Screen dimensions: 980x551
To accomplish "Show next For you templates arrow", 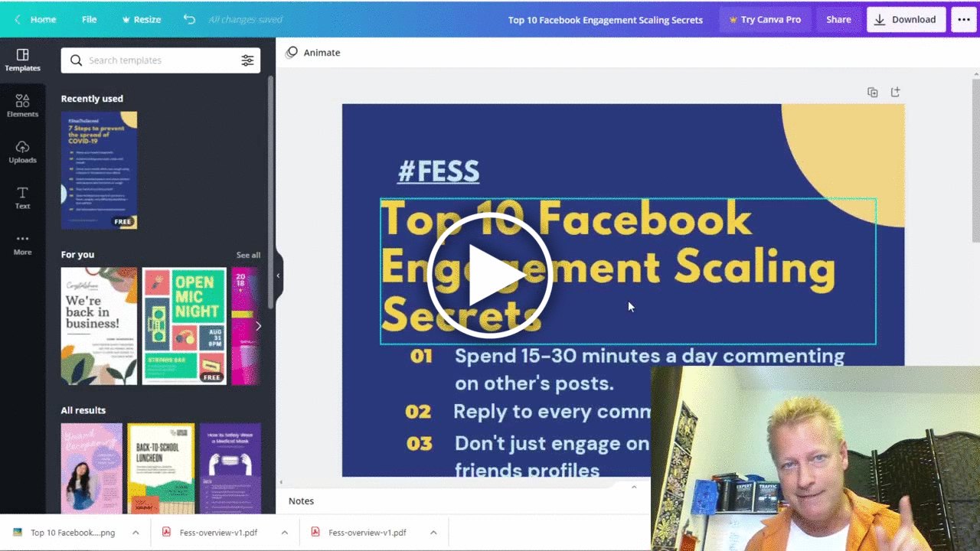I will [x=258, y=326].
